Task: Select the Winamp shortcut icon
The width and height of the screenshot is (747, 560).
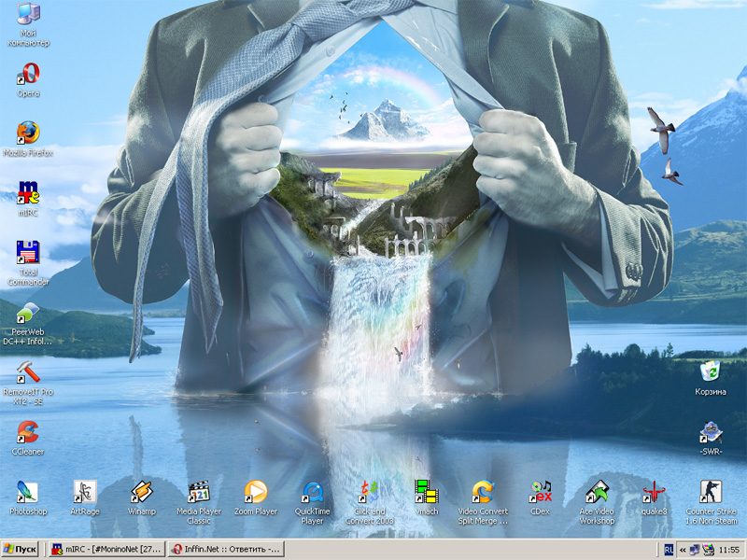Action: tap(141, 491)
